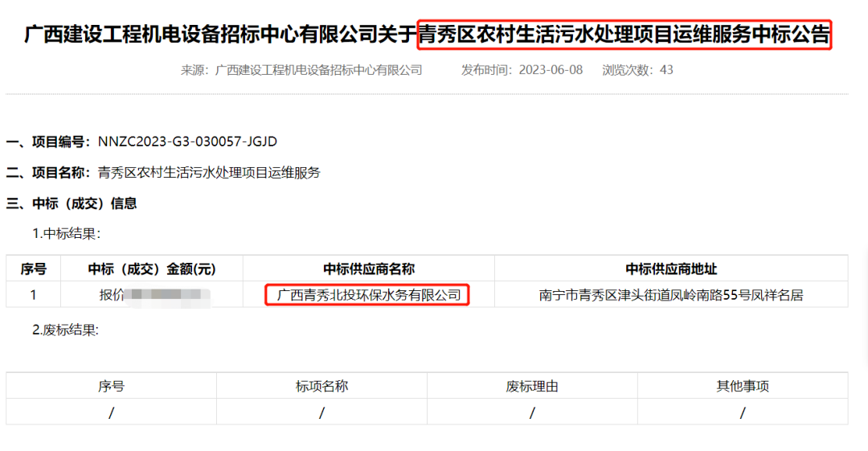Image resolution: width=868 pixels, height=451 pixels.
Task: Click the slash cell under 标项名称
Action: click(321, 412)
